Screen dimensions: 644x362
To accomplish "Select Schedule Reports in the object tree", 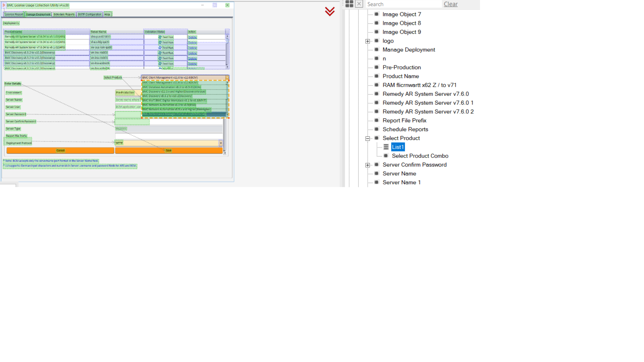I will tap(405, 129).
